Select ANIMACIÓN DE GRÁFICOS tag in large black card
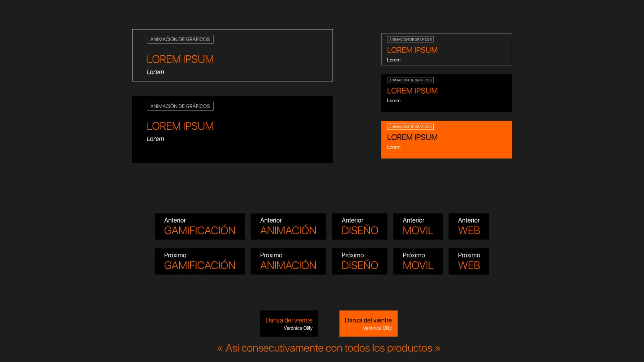The height and width of the screenshot is (362, 644). (x=180, y=106)
